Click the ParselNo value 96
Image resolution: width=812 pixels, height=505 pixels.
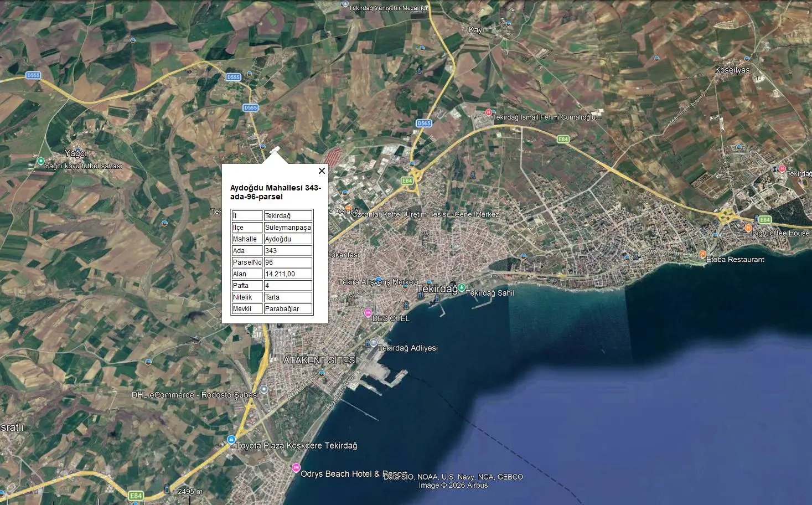tap(288, 262)
